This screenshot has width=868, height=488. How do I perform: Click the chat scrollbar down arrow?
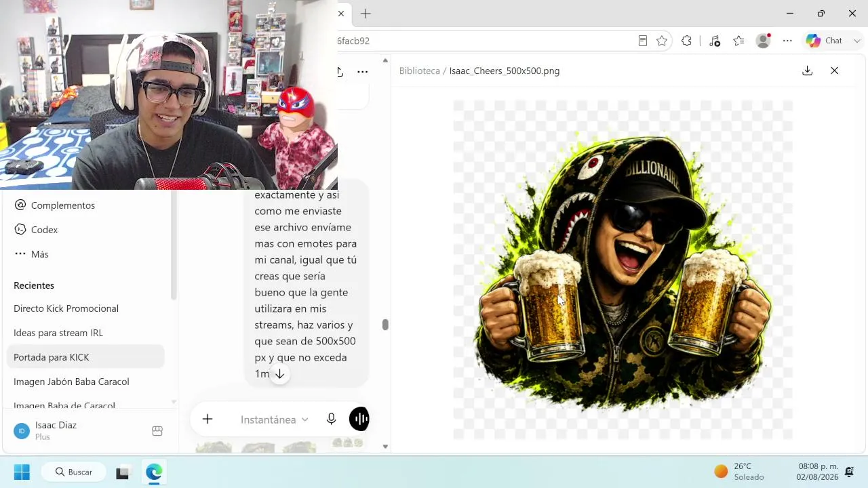(386, 447)
